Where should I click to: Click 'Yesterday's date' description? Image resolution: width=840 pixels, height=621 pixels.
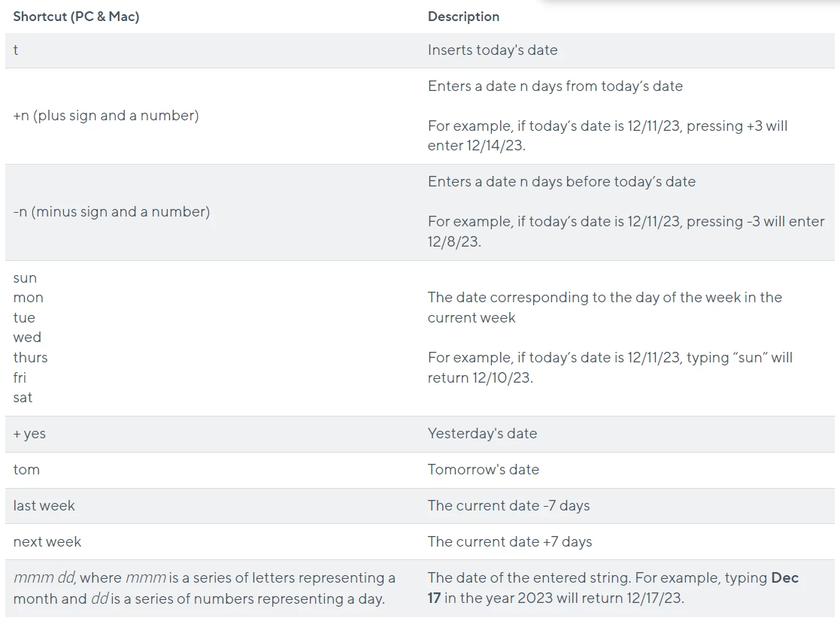point(482,434)
